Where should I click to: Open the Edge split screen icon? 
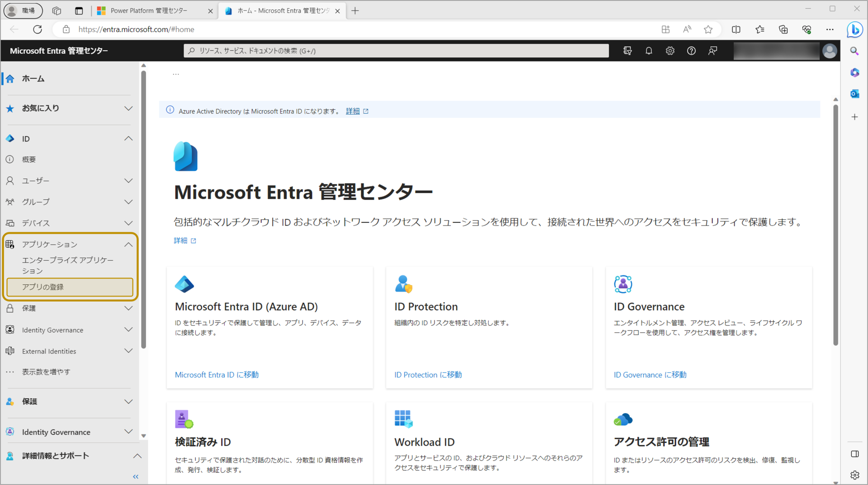736,29
